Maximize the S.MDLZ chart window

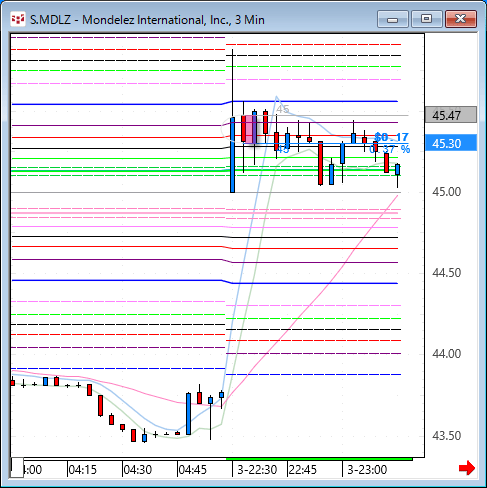pyautogui.click(x=426, y=19)
